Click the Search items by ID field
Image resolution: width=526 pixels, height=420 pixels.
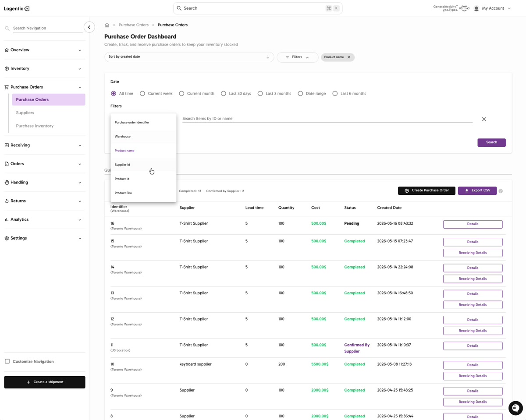pos(327,119)
